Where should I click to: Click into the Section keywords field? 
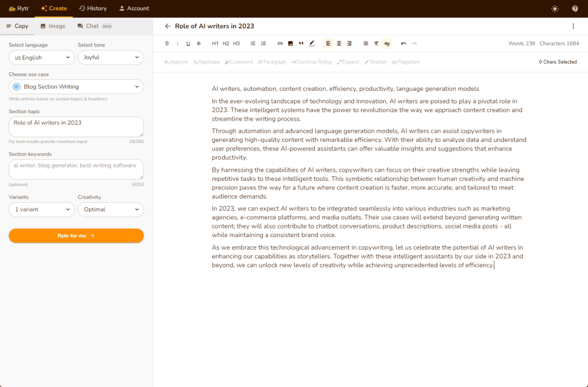pyautogui.click(x=76, y=169)
